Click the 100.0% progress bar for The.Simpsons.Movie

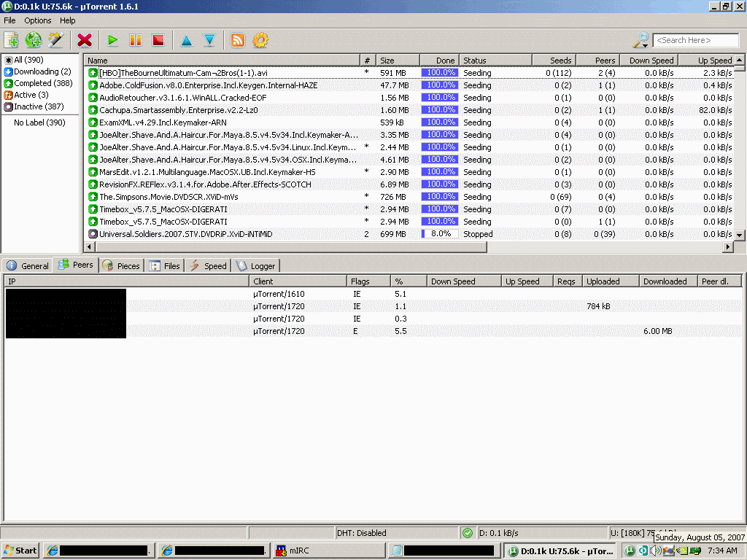(x=440, y=197)
